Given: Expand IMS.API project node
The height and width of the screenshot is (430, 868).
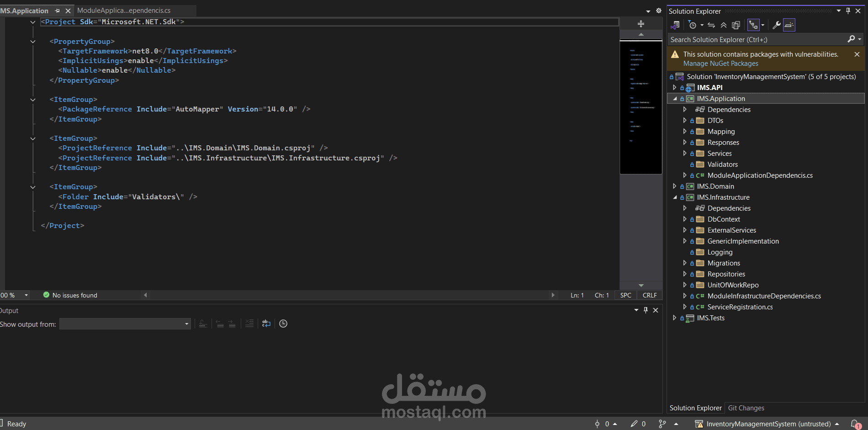Looking at the screenshot, I should 674,87.
